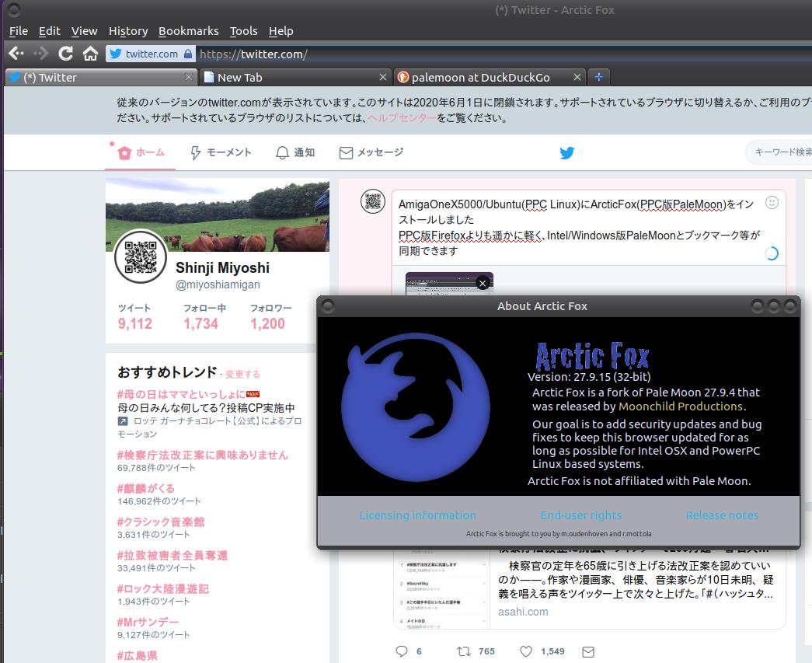Screen dimensions: 812x663
Task: Open End-user rights in About dialog
Action: pyautogui.click(x=580, y=515)
